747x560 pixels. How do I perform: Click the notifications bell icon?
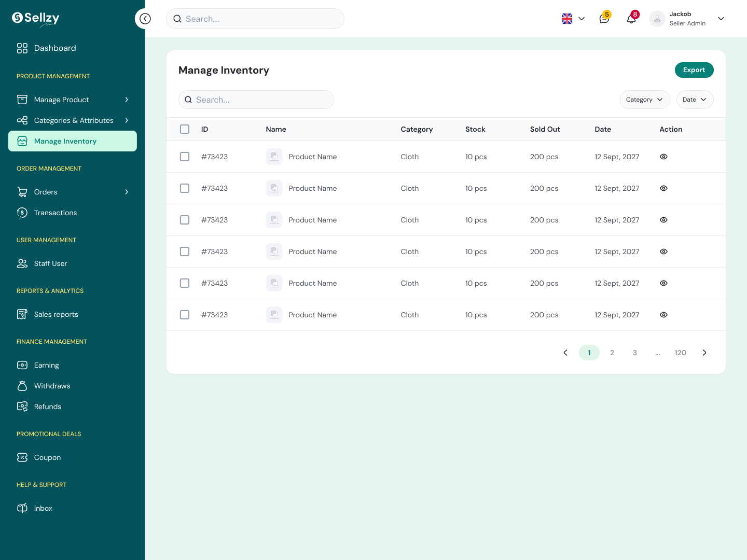(x=631, y=18)
